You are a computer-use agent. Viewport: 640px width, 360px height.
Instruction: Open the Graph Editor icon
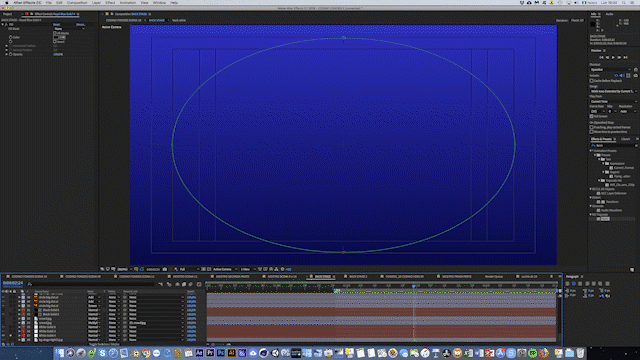pos(199,284)
